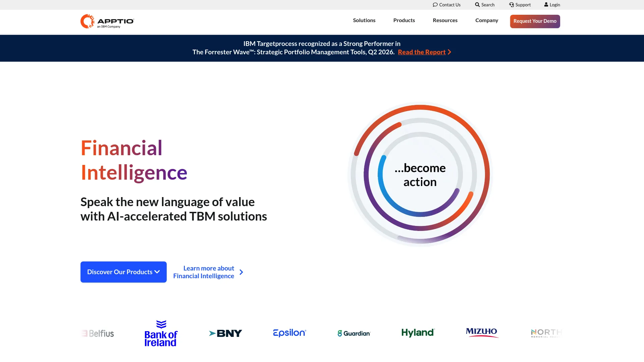
Task: Click the Contact Us speech bubble icon
Action: point(435,5)
